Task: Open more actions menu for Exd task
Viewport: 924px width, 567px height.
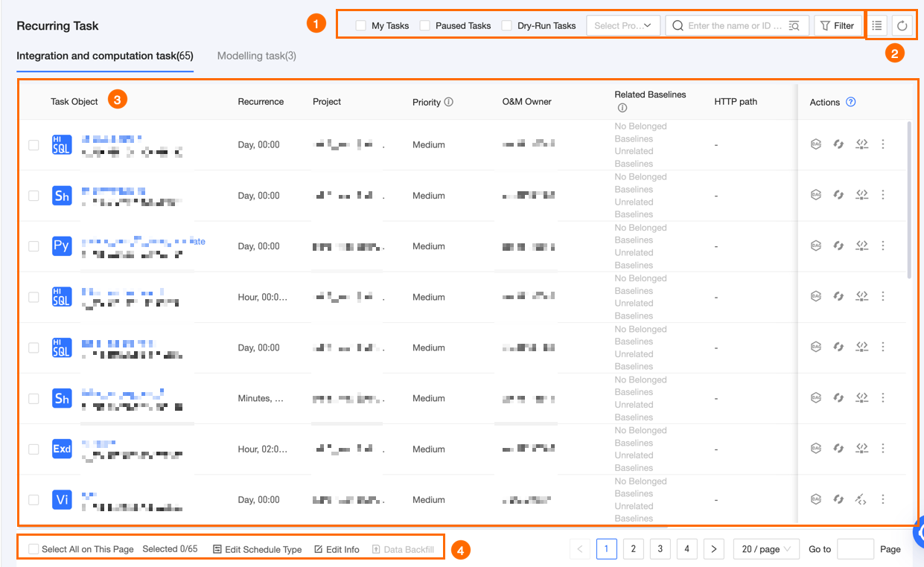Action: pos(883,449)
